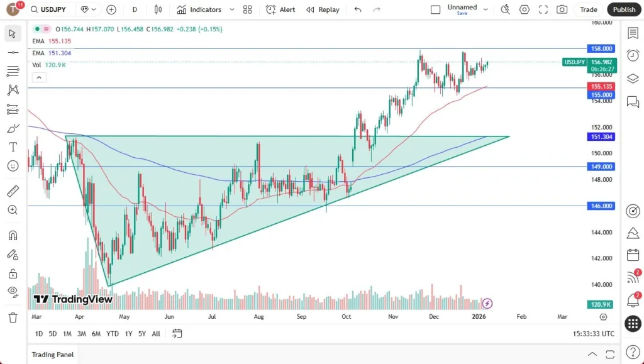Collapse the chart legend chevron
644x364 pixels.
(x=39, y=77)
